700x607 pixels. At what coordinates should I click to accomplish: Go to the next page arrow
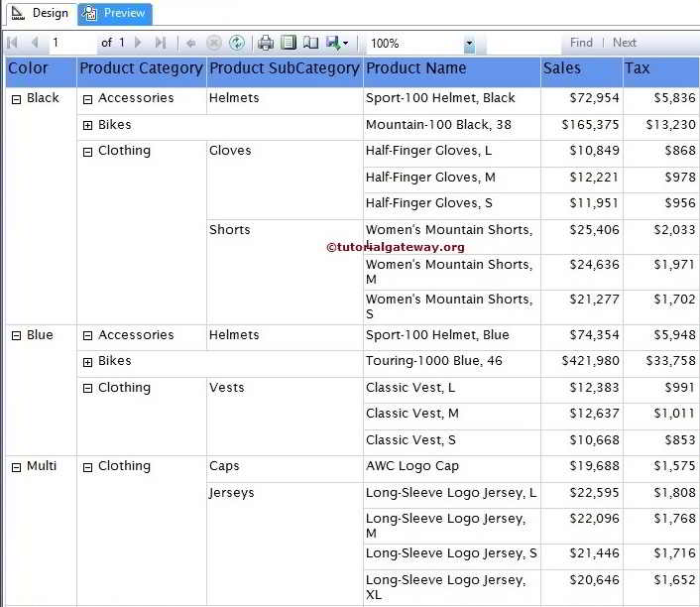(x=138, y=43)
